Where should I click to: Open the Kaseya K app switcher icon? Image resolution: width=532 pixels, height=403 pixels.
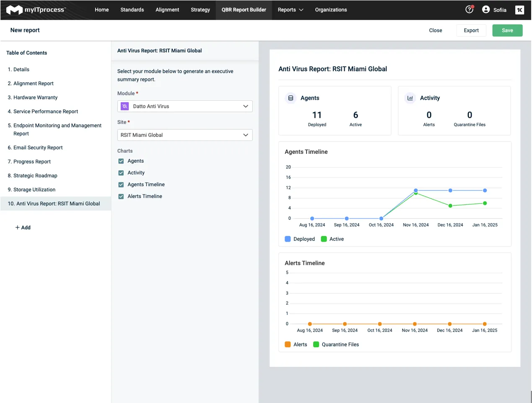(x=519, y=10)
